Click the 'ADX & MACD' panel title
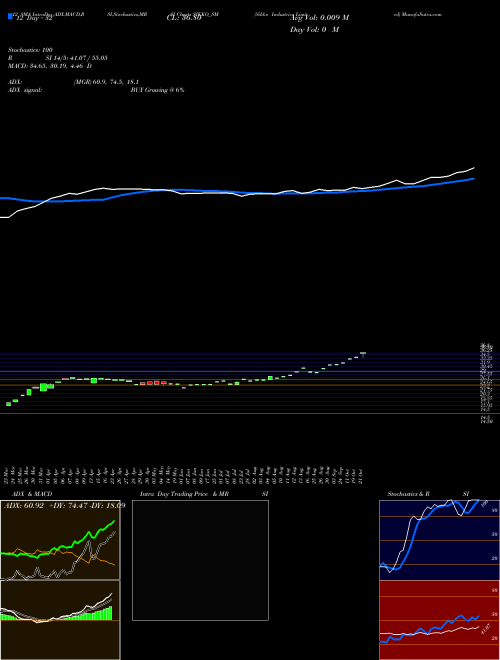This screenshot has height=660, width=500. (x=32, y=494)
